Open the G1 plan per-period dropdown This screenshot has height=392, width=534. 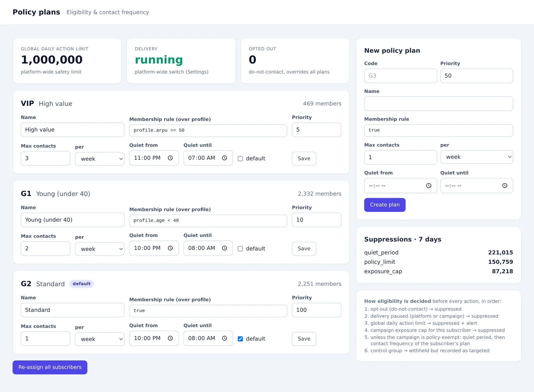[100, 249]
